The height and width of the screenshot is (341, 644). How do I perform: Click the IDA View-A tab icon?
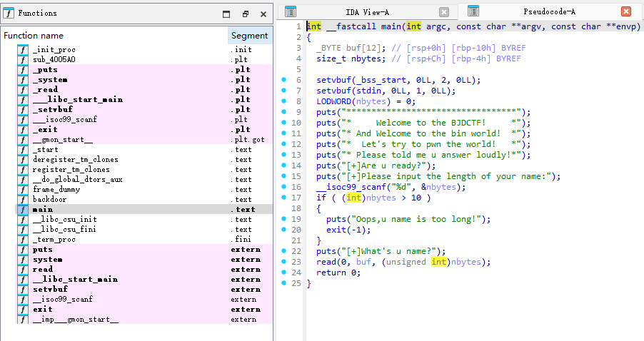pyautogui.click(x=290, y=11)
